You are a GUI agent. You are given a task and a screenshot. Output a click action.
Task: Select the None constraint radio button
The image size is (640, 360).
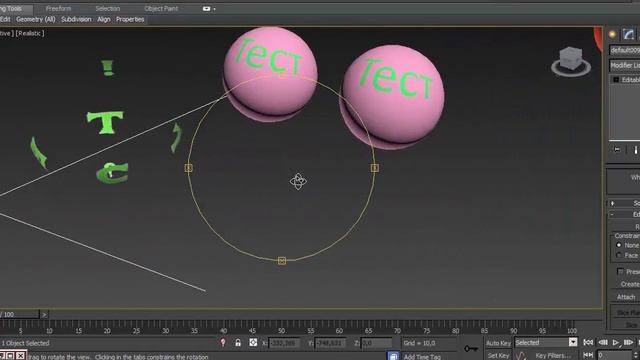[x=618, y=245]
